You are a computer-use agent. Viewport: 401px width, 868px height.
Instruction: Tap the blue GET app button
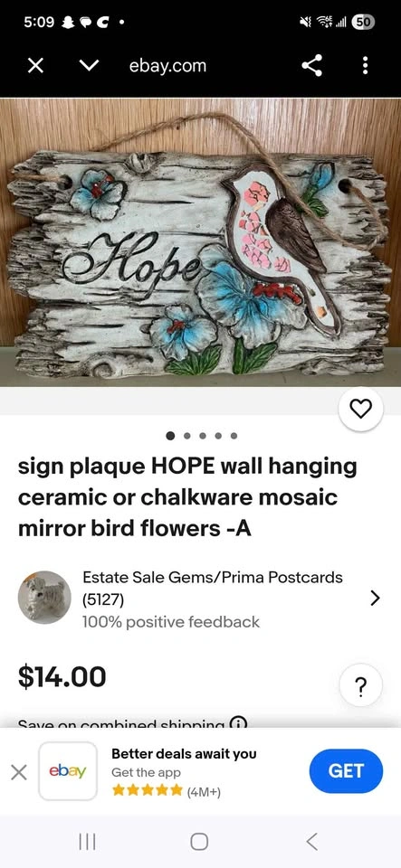[x=346, y=770]
